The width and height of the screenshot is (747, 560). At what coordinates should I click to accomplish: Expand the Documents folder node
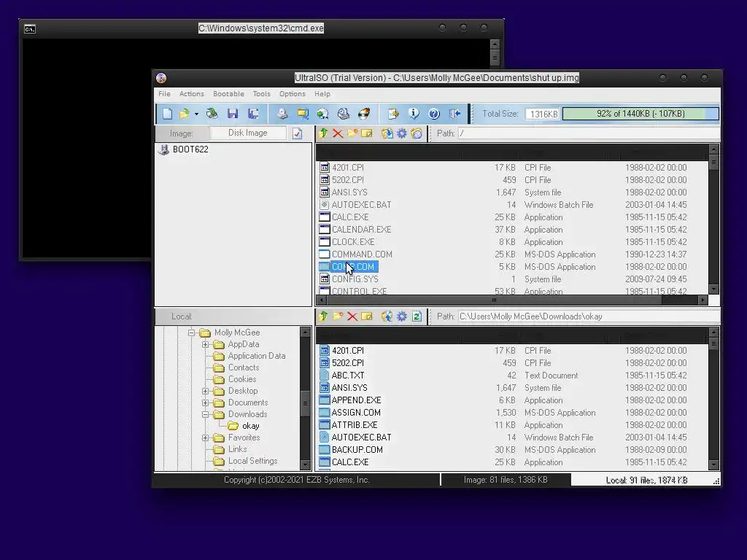point(205,402)
